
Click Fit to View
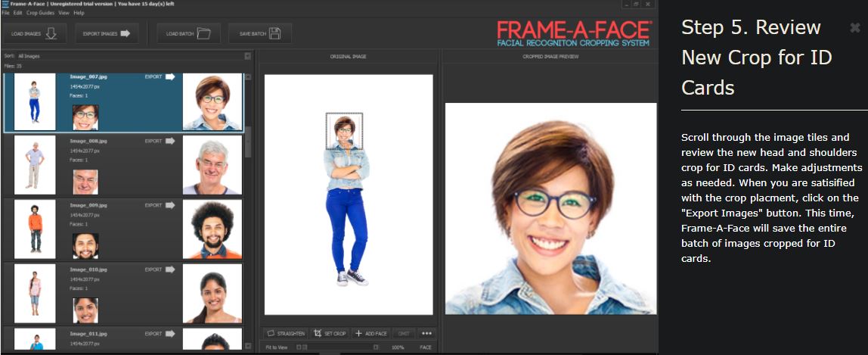click(276, 347)
